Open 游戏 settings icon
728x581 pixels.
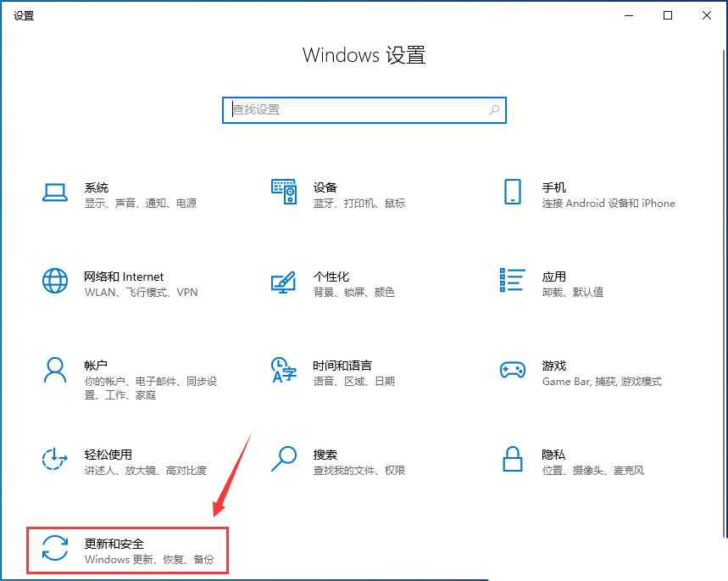pyautogui.click(x=512, y=370)
